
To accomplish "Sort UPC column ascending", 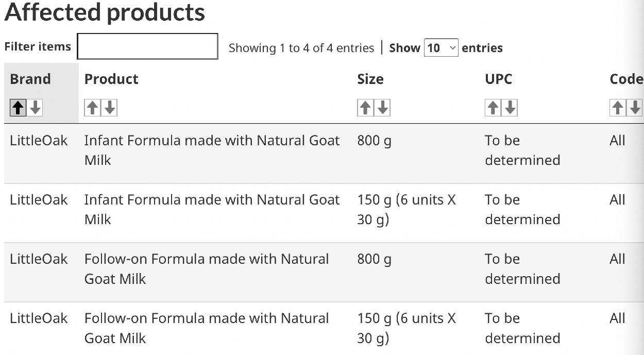I will point(493,108).
